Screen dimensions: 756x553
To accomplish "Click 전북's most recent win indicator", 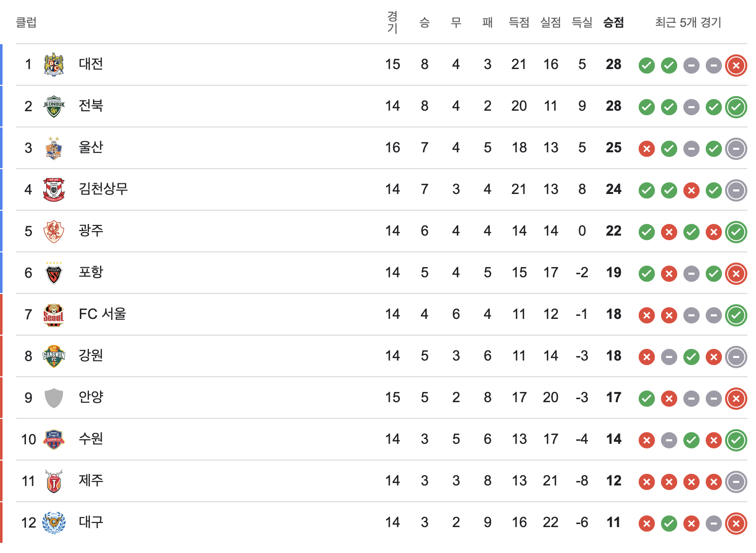I will (736, 107).
